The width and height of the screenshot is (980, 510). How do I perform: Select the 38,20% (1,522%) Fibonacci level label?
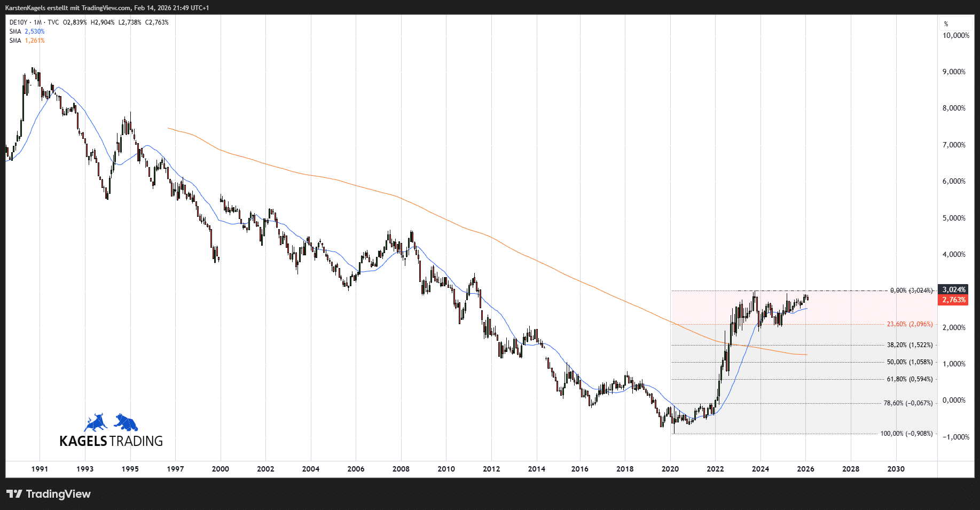click(x=910, y=345)
